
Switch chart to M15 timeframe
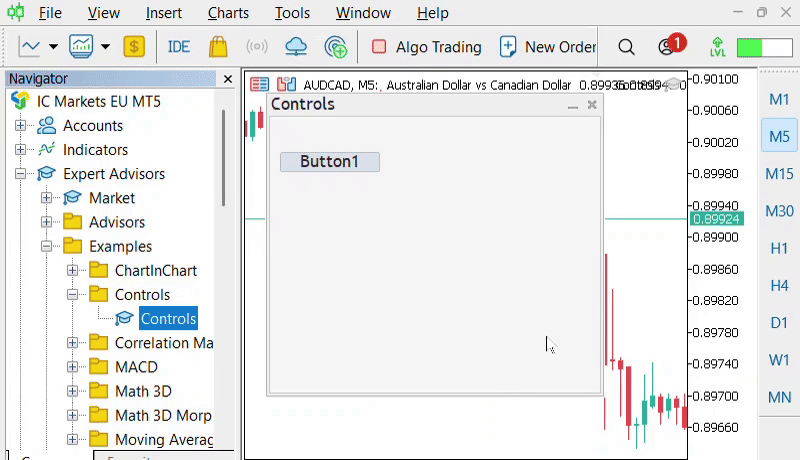[779, 174]
